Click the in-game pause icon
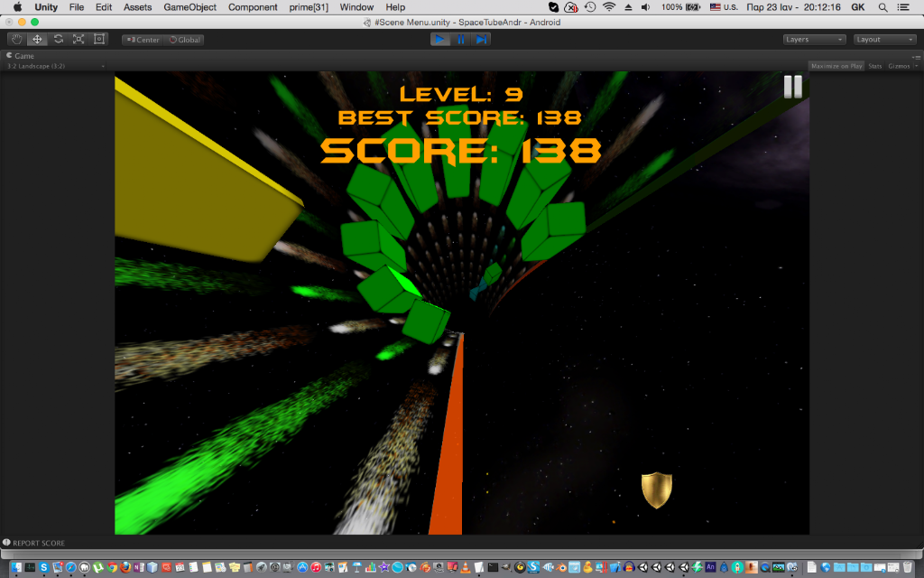 [x=792, y=87]
